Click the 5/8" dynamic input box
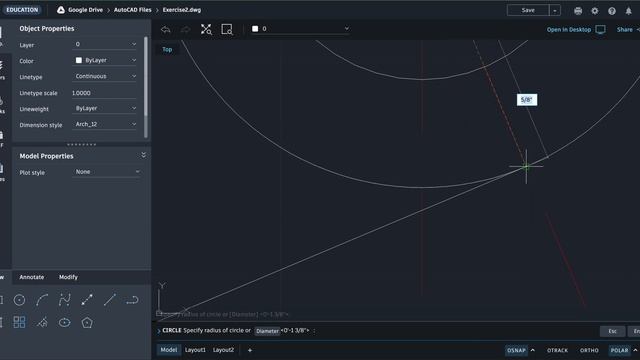Screen dimensions: 640x360 point(527,100)
